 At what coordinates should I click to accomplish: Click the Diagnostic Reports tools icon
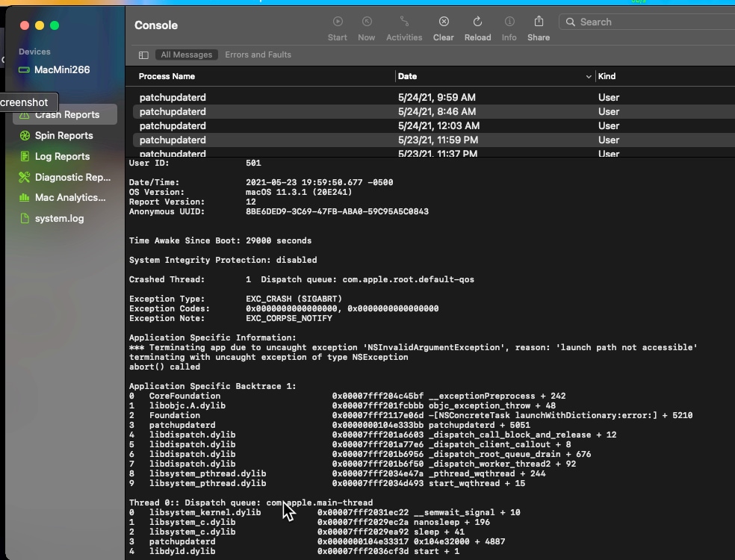[x=25, y=177]
